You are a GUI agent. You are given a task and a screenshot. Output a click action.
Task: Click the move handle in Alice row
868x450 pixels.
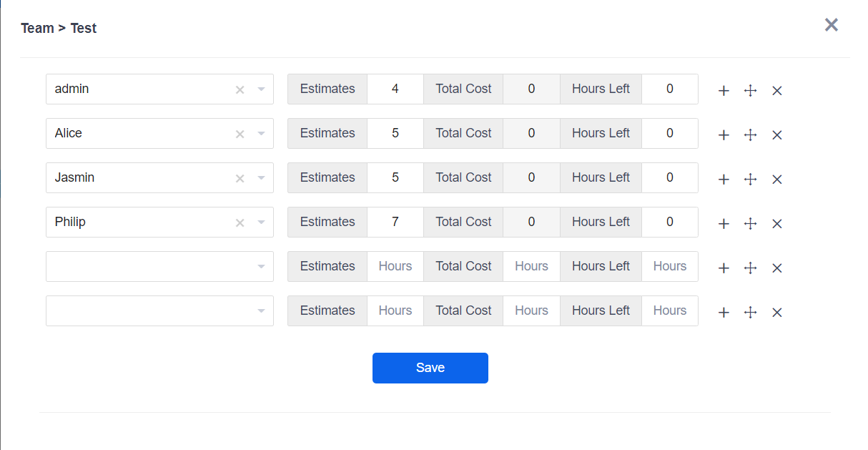pos(750,135)
